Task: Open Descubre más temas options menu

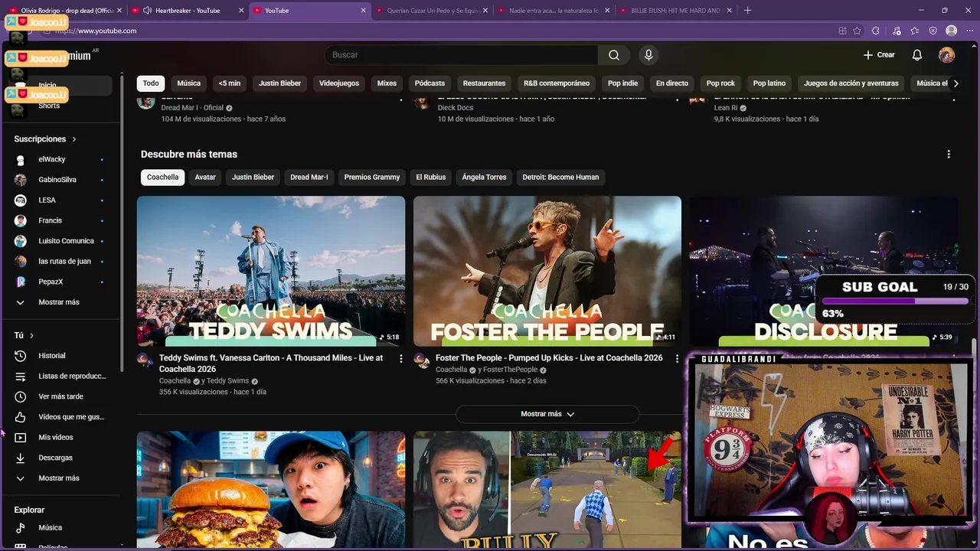Action: point(949,154)
